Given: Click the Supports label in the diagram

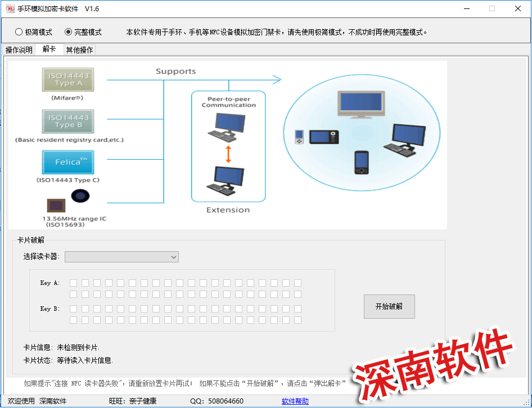Looking at the screenshot, I should [x=176, y=71].
